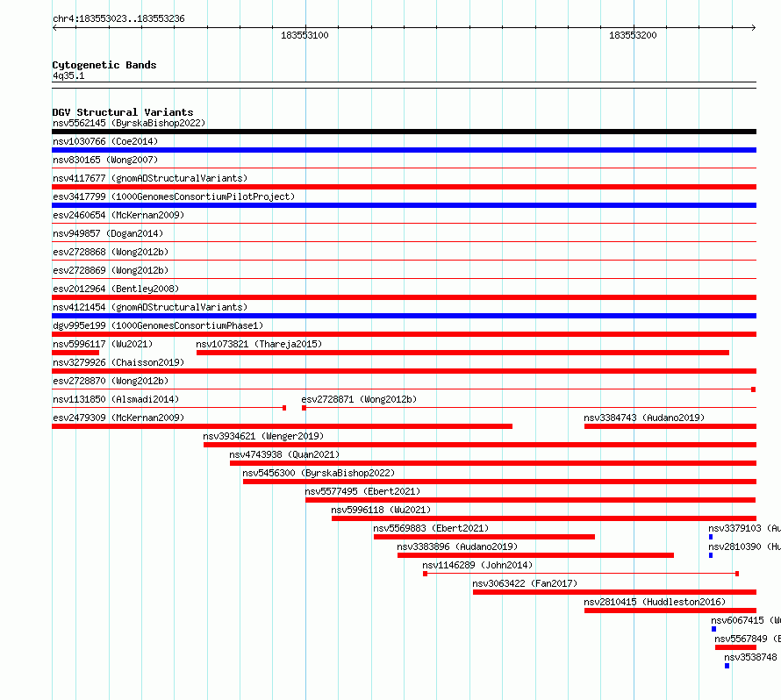Open nsv5569883 (Ebert2021) variant
Viewport: 781px width, 700px height.
[432, 528]
